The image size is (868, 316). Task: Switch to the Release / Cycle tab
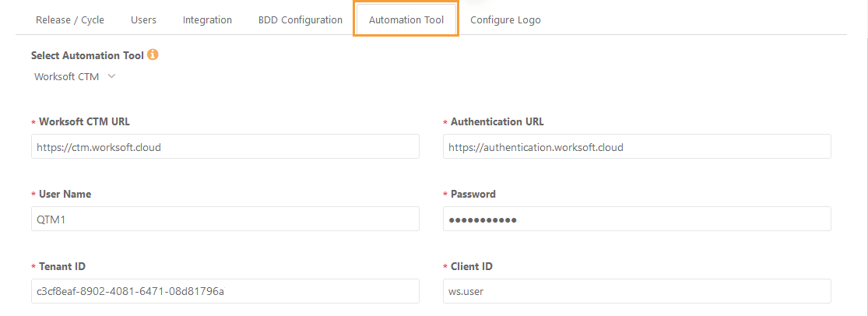pyautogui.click(x=70, y=20)
